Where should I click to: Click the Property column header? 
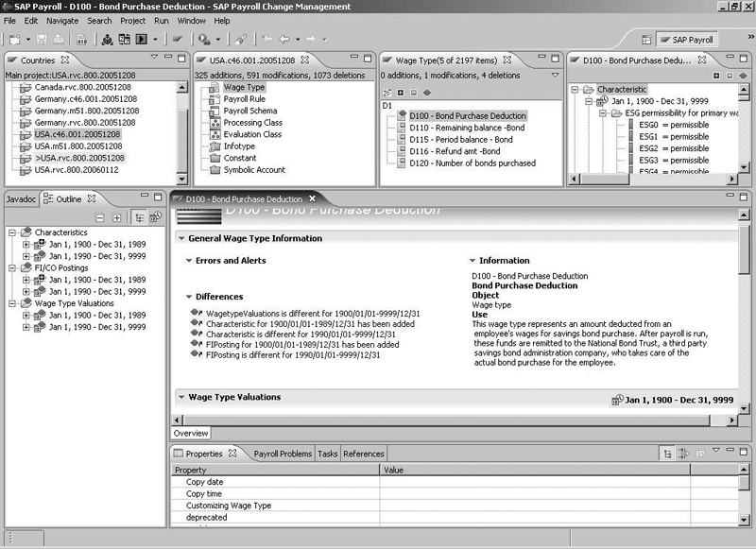click(275, 470)
